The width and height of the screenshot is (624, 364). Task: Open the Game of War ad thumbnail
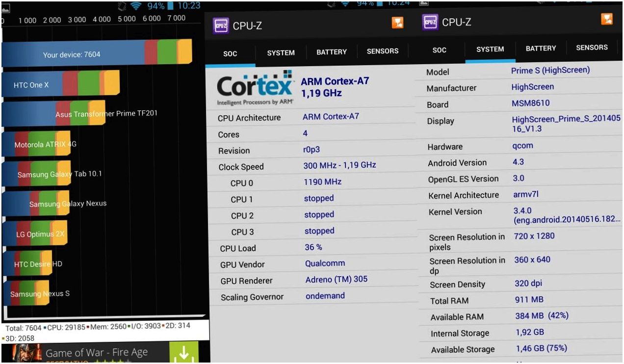[27, 354]
